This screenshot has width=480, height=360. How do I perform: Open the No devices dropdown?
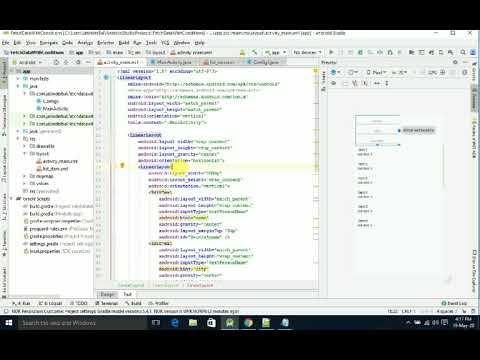point(307,53)
